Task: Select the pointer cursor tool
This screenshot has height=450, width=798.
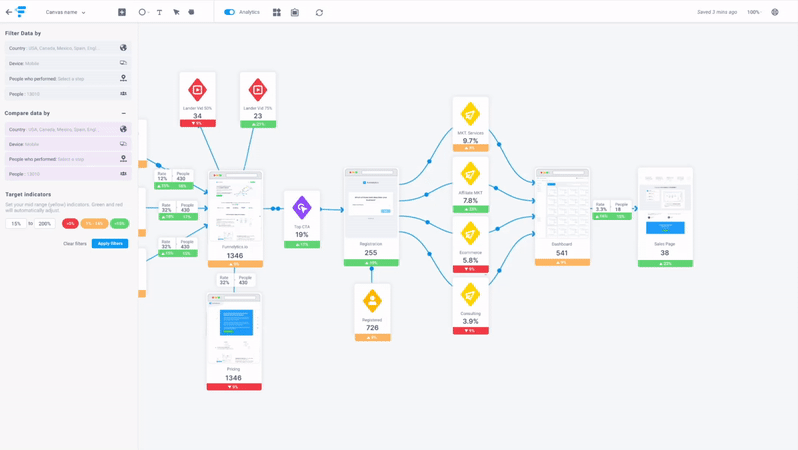Action: coord(176,12)
